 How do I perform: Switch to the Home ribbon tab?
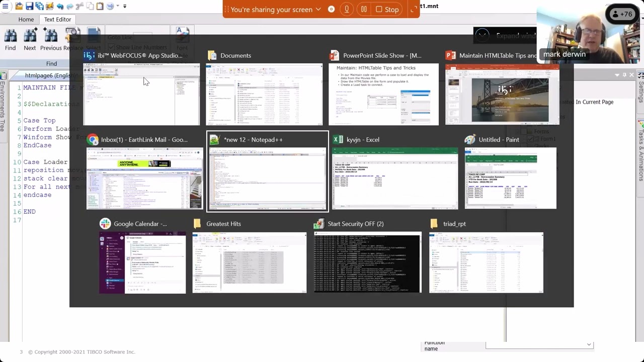[26, 19]
